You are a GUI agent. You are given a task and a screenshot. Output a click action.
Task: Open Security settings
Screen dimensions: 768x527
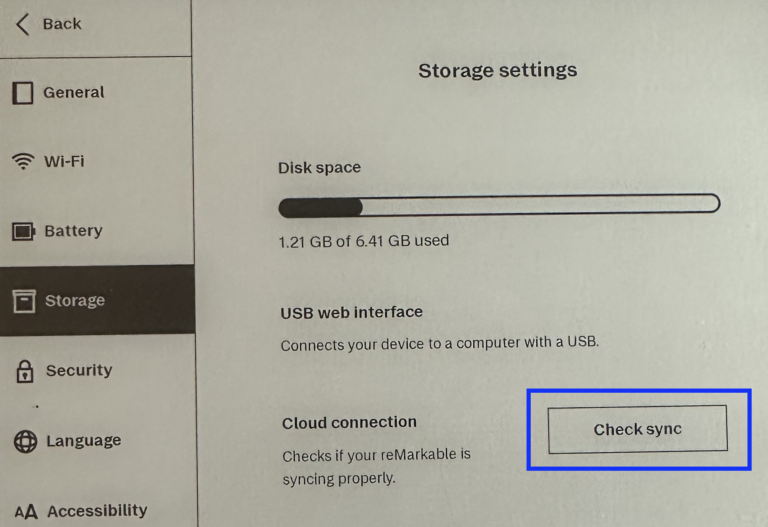click(78, 370)
